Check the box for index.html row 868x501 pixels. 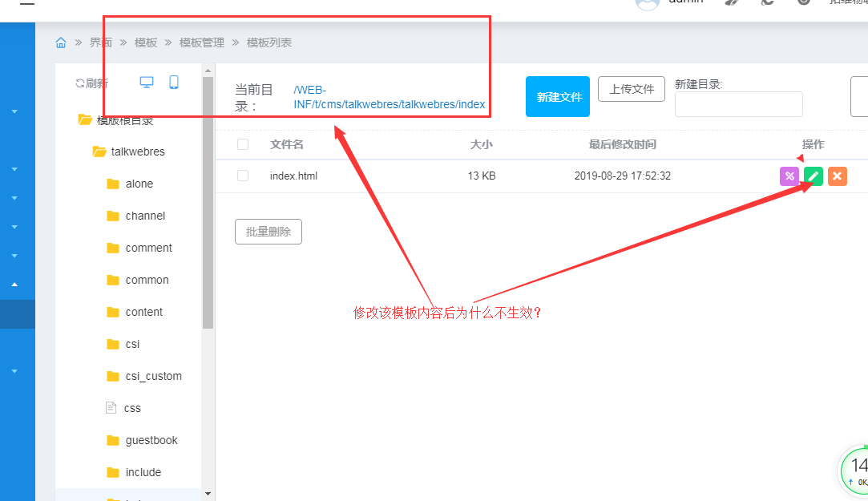243,176
